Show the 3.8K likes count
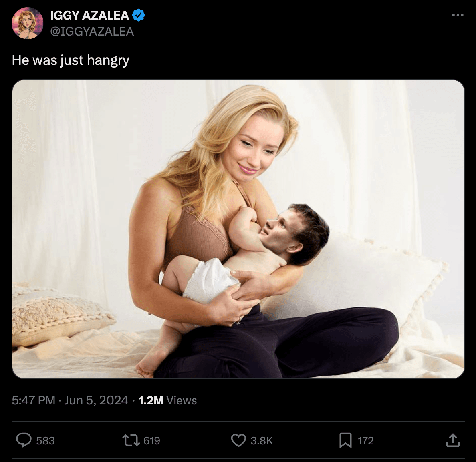 coord(262,440)
